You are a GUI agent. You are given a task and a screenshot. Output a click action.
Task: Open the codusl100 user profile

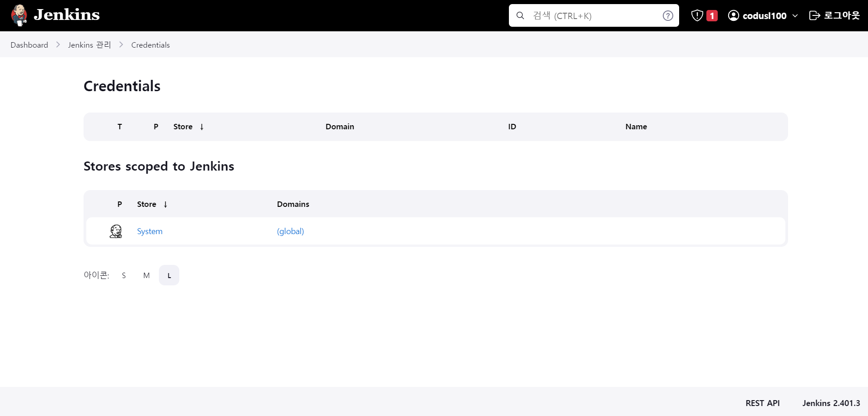click(x=764, y=16)
